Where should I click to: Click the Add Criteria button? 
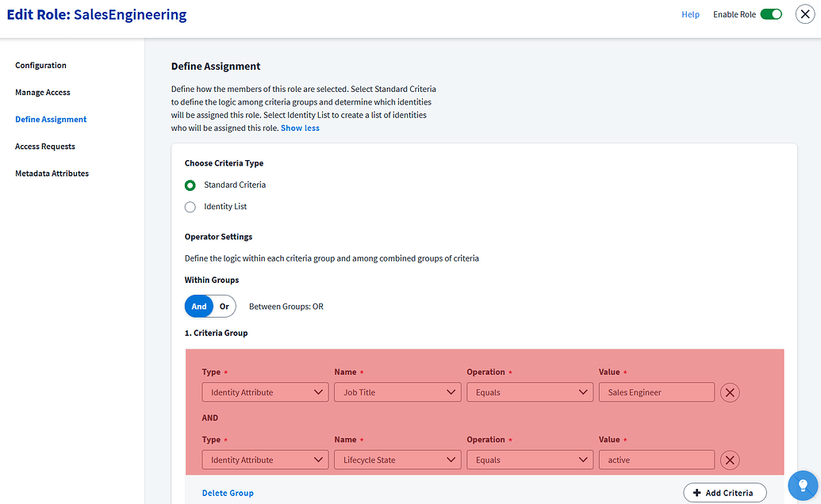[724, 492]
